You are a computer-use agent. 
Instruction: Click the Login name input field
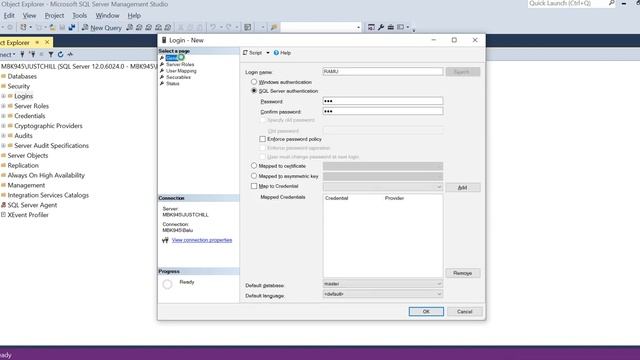pyautogui.click(x=383, y=71)
